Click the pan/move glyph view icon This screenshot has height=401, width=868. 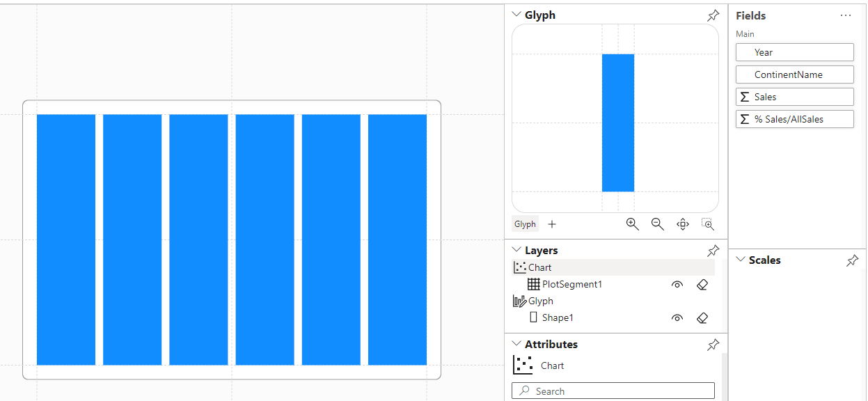(683, 224)
